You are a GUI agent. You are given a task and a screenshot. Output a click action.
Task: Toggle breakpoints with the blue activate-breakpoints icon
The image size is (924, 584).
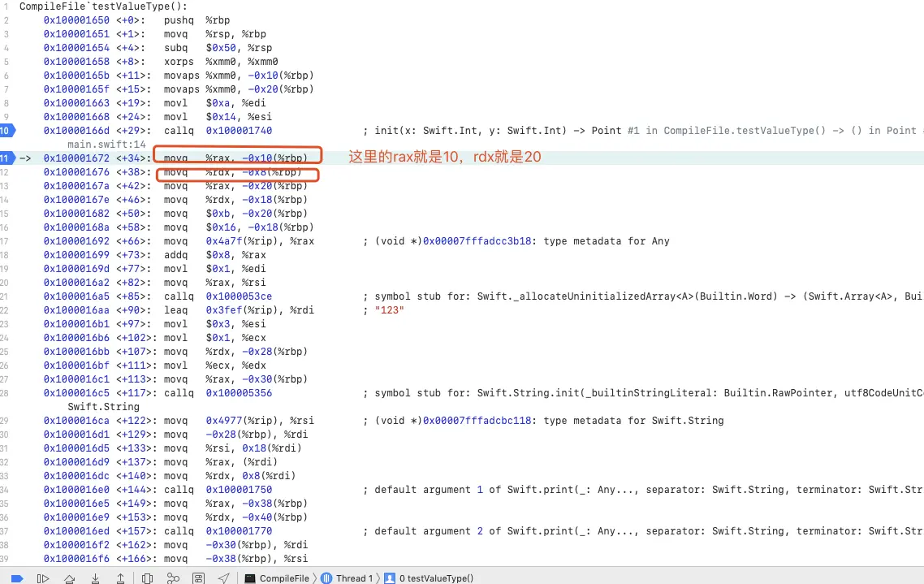click(17, 578)
